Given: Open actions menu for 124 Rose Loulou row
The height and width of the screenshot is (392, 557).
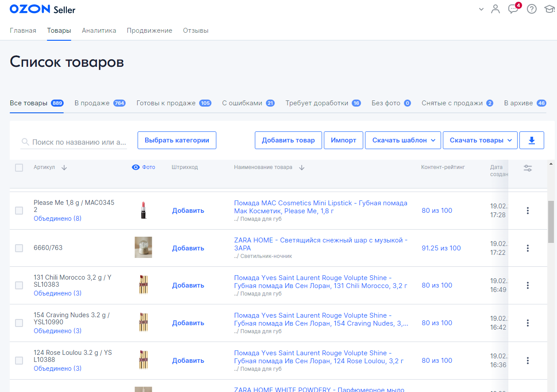Looking at the screenshot, I should tap(528, 361).
